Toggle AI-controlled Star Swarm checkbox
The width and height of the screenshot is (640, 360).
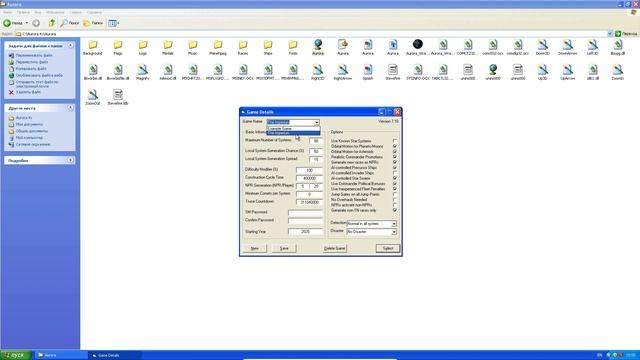pyautogui.click(x=394, y=178)
